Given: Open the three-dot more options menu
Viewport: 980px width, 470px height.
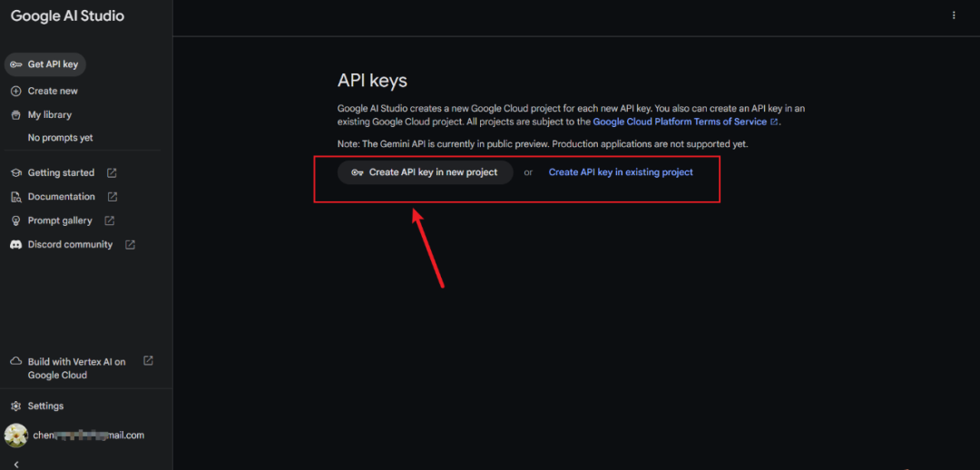Looking at the screenshot, I should 953,15.
